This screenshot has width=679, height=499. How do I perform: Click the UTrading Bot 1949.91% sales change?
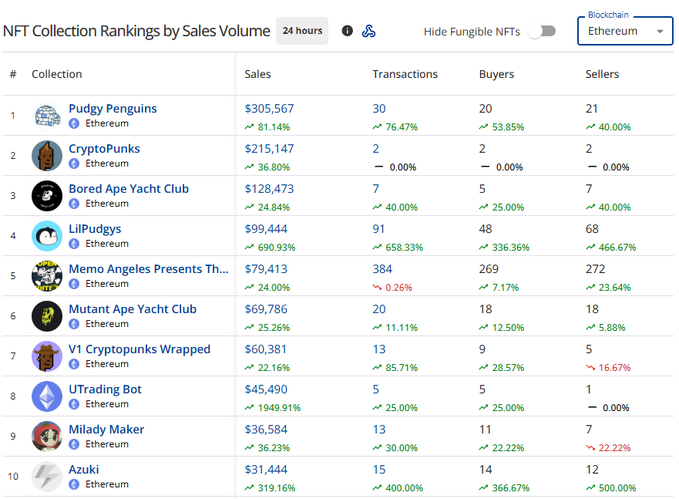pyautogui.click(x=273, y=408)
